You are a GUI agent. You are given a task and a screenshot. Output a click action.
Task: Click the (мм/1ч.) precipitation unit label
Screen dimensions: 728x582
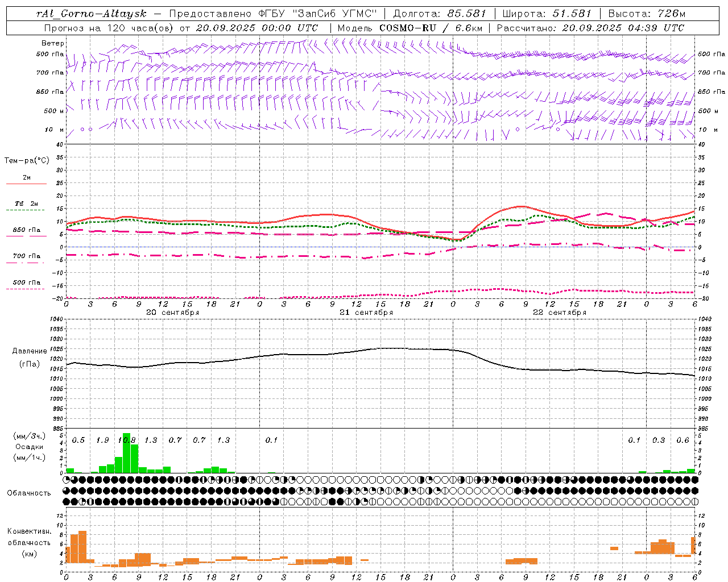(x=29, y=458)
